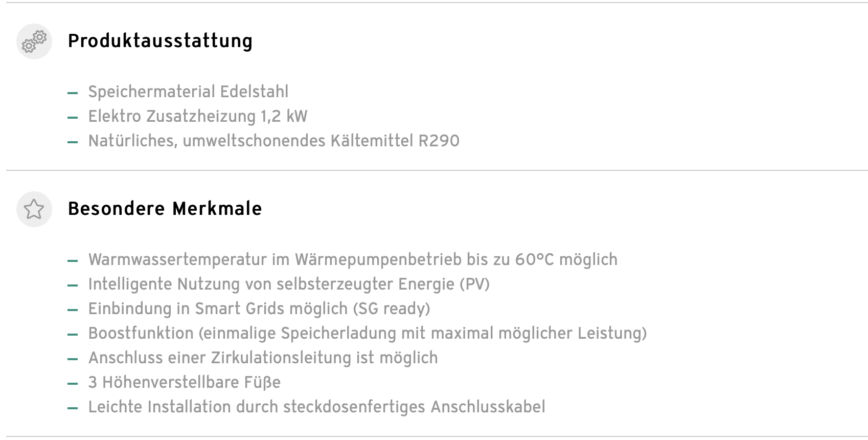The image size is (868, 440).
Task: Click the star icon beside Besondere Merkmale
Action: click(34, 209)
